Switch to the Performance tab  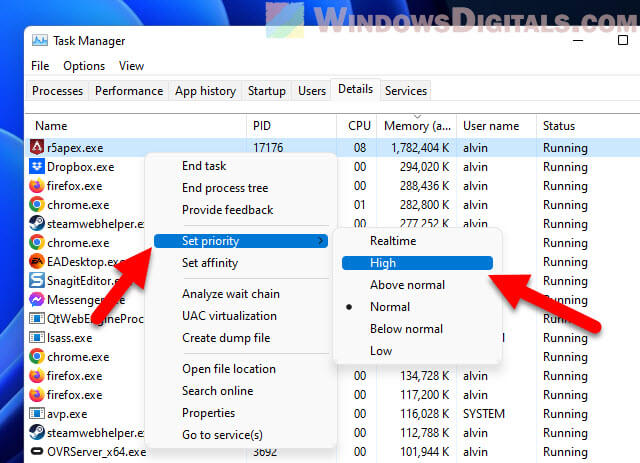coord(129,91)
